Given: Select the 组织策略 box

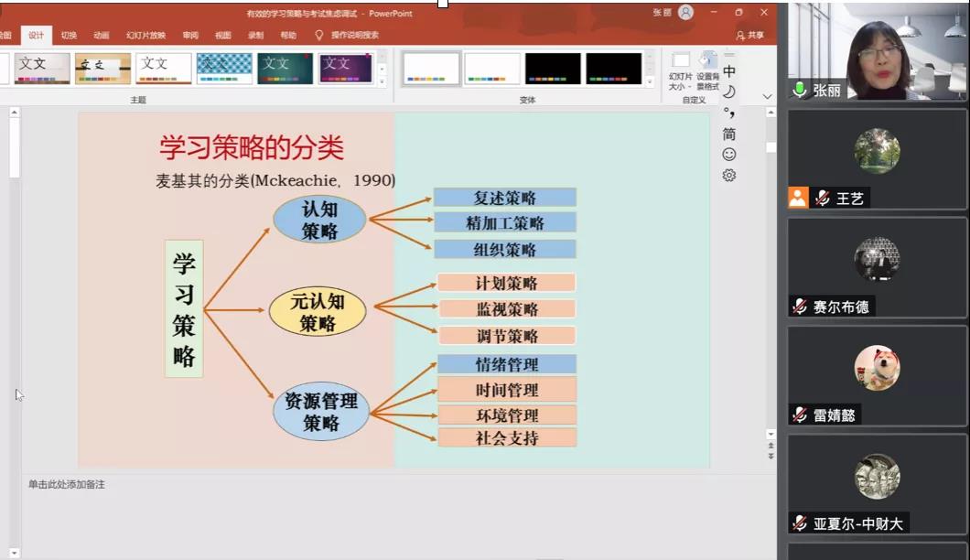Looking at the screenshot, I should pyautogui.click(x=505, y=250).
